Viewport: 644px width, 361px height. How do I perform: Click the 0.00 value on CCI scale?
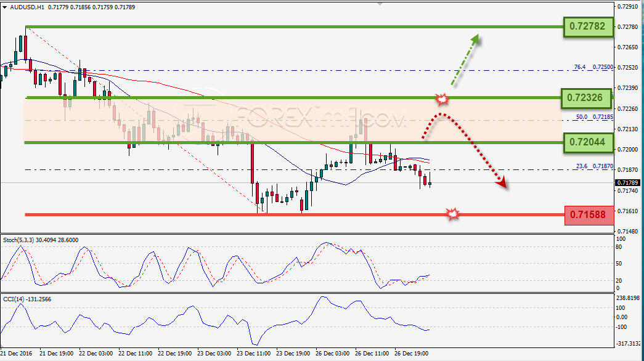[x=622, y=317]
